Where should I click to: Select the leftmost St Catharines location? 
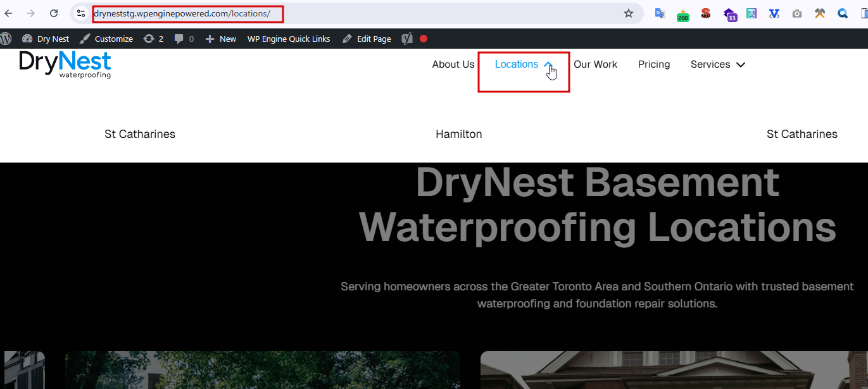(140, 134)
